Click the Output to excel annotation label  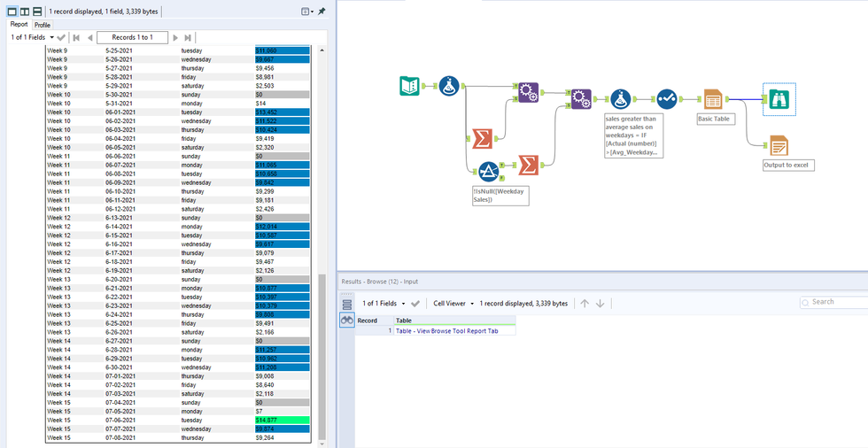pyautogui.click(x=788, y=166)
